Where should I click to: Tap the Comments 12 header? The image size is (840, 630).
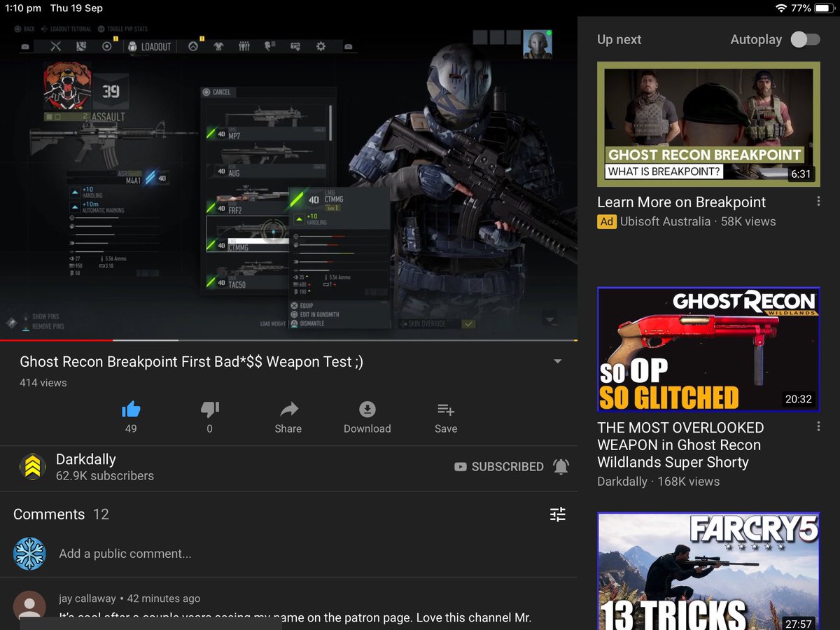[x=61, y=514]
